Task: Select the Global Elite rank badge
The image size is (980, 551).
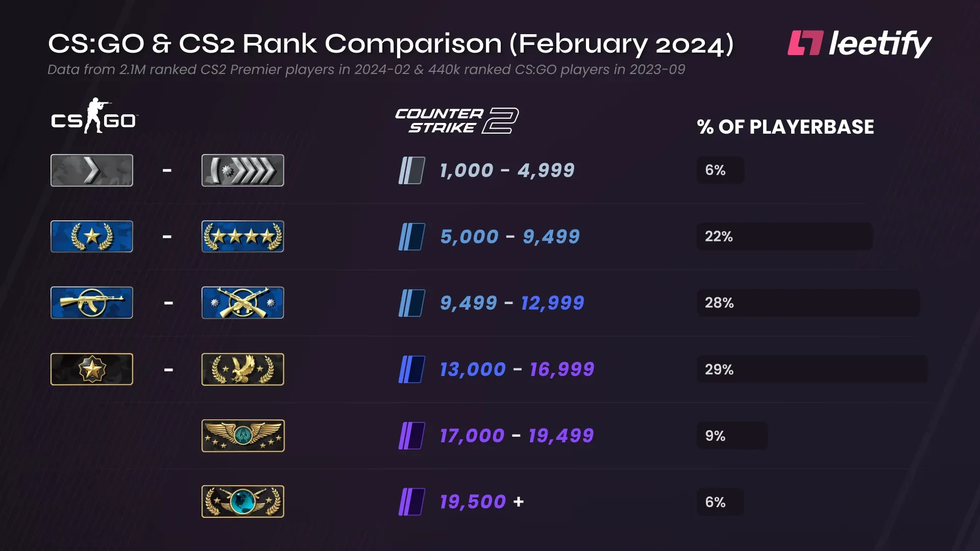Action: [243, 502]
